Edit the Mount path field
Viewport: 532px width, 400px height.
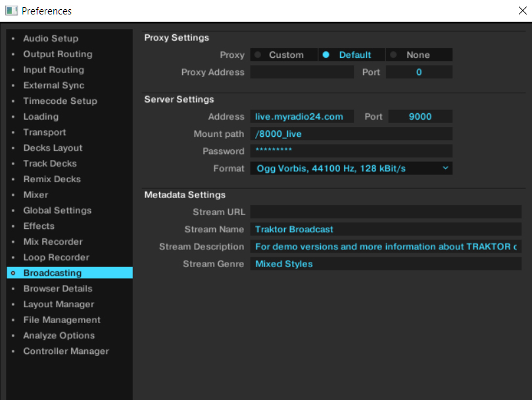(x=351, y=134)
